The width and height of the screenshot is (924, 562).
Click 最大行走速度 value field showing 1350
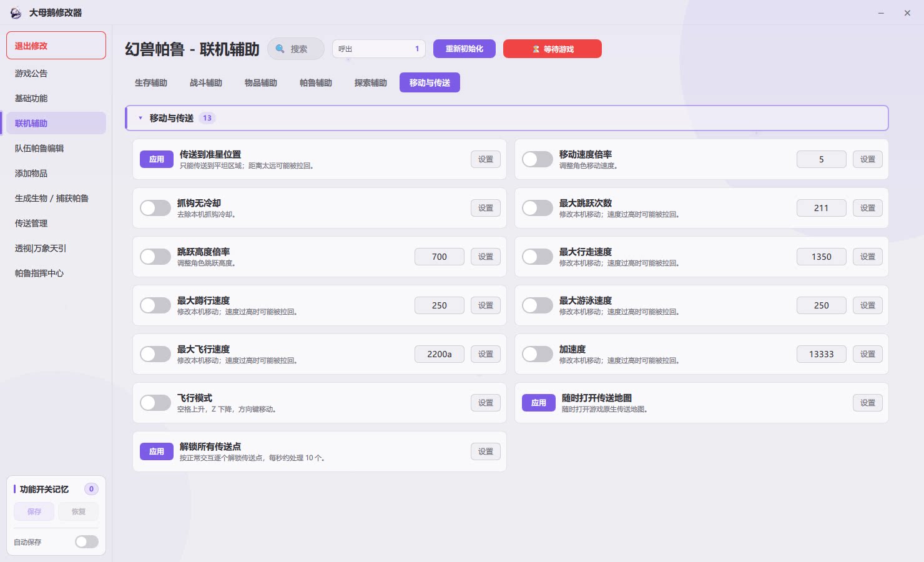(822, 257)
